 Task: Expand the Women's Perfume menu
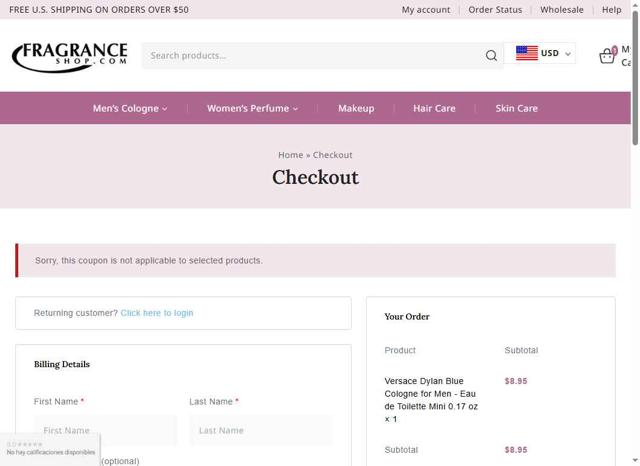pyautogui.click(x=252, y=108)
